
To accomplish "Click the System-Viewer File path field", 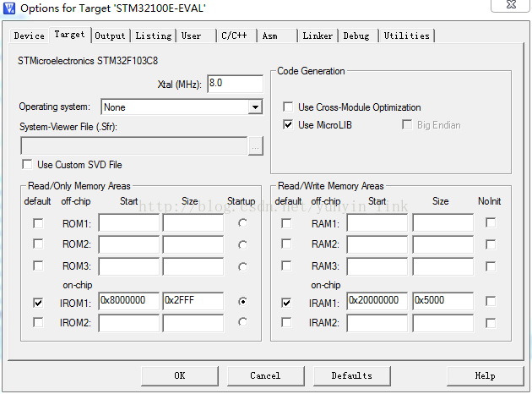I will 134,146.
